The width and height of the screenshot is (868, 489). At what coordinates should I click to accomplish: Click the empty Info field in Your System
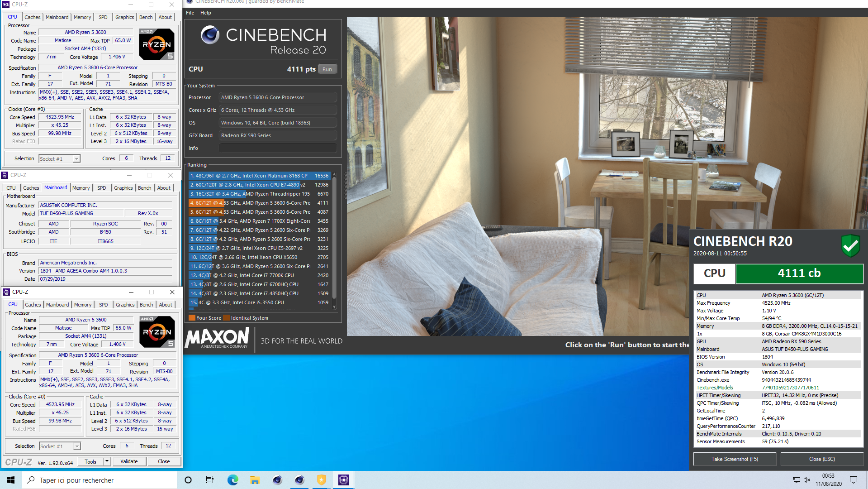[x=278, y=148]
